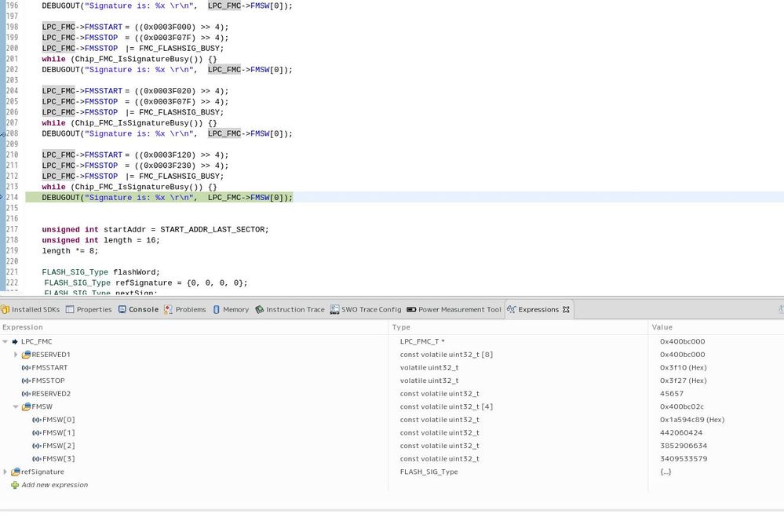Screen dimensions: 784x532
Task: Collapse the FMSW array node
Action: point(16,406)
